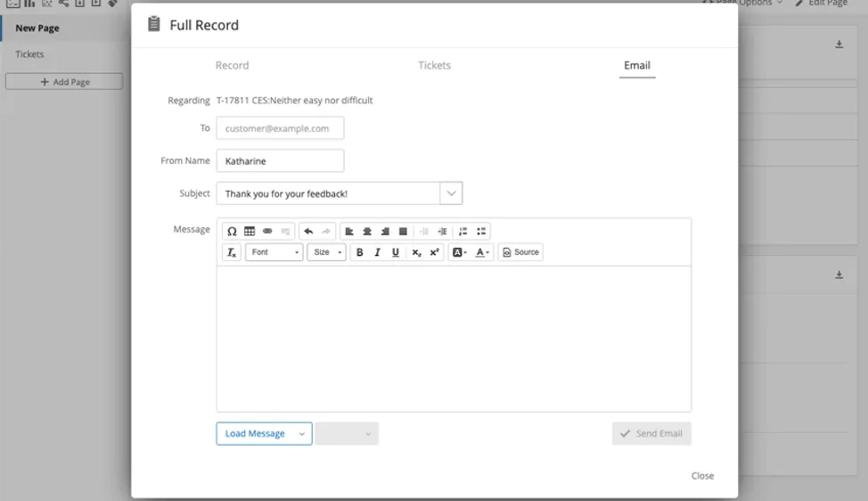The image size is (868, 501).
Task: Open New Page in the sidebar
Action: click(37, 29)
